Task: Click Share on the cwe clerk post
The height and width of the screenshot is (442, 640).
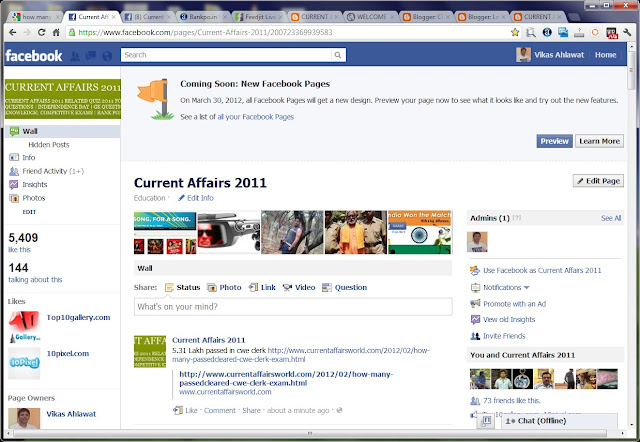Action: coord(251,411)
